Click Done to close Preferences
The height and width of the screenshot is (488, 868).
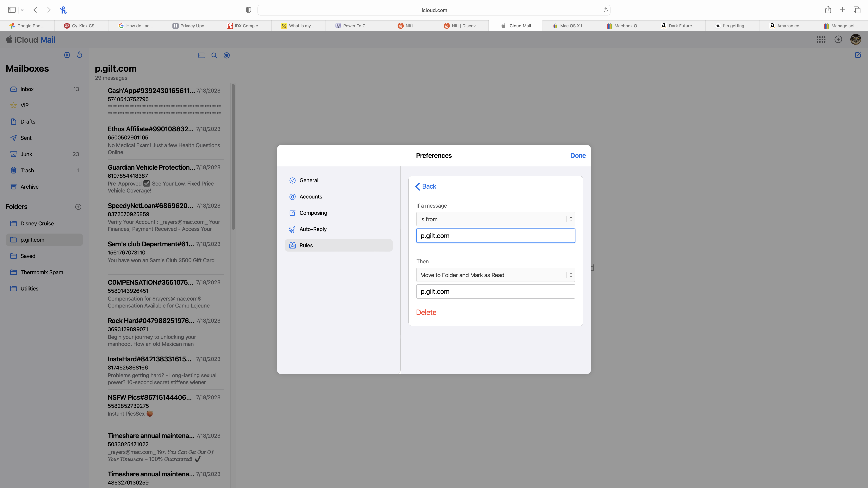(x=578, y=156)
